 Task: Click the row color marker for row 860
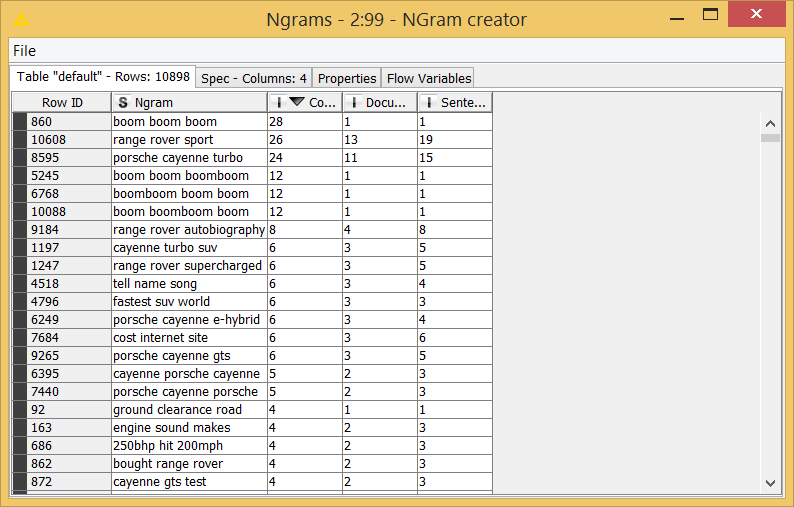[x=20, y=122]
